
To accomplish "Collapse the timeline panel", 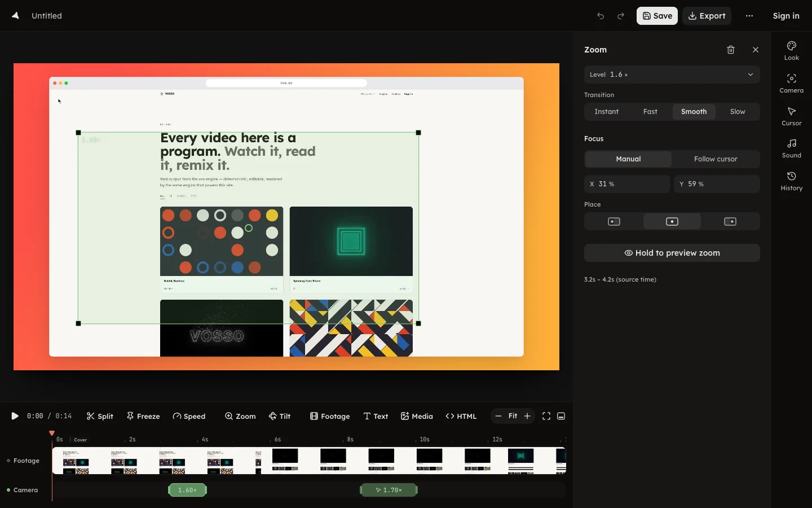I will 561,416.
